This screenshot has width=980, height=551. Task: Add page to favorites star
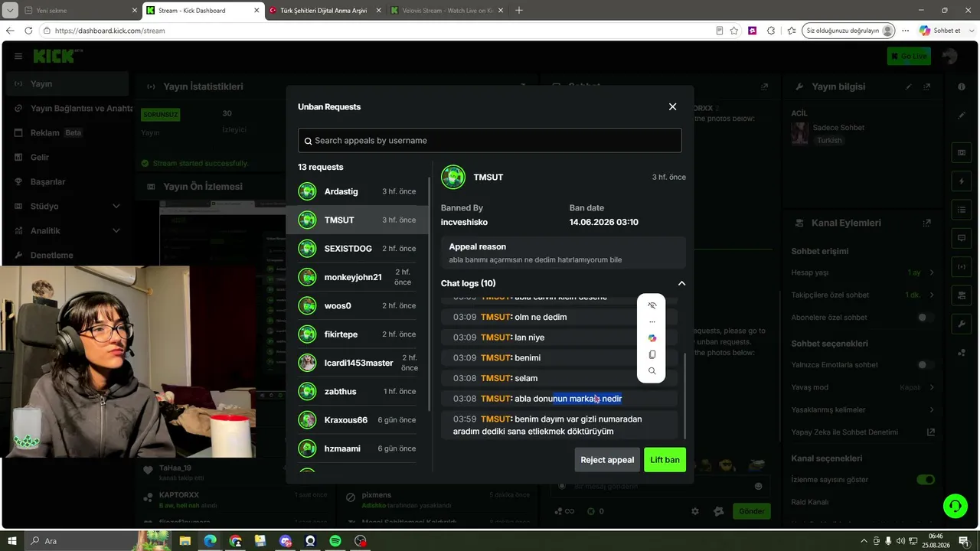(734, 31)
